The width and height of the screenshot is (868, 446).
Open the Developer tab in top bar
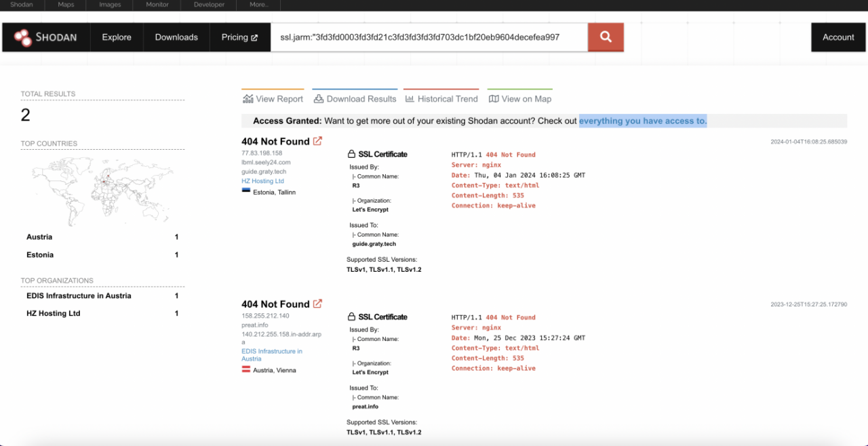(209, 5)
